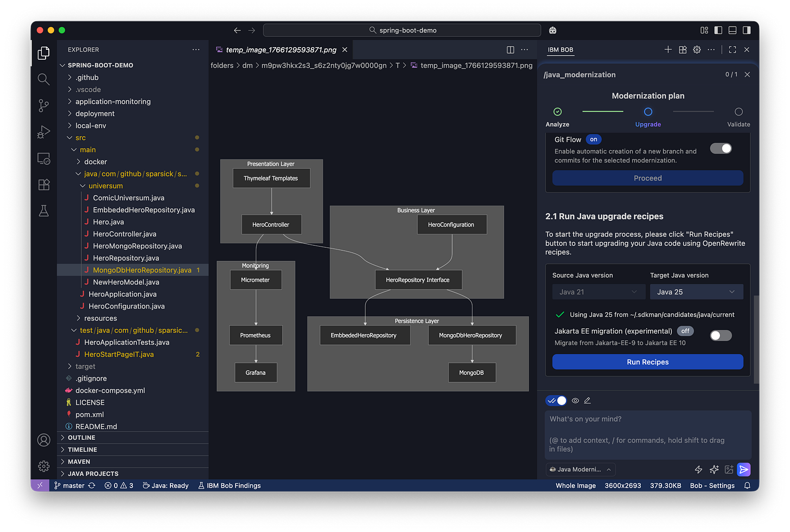The height and width of the screenshot is (532, 790).
Task: Open the Source Java version dropdown
Action: pyautogui.click(x=598, y=292)
